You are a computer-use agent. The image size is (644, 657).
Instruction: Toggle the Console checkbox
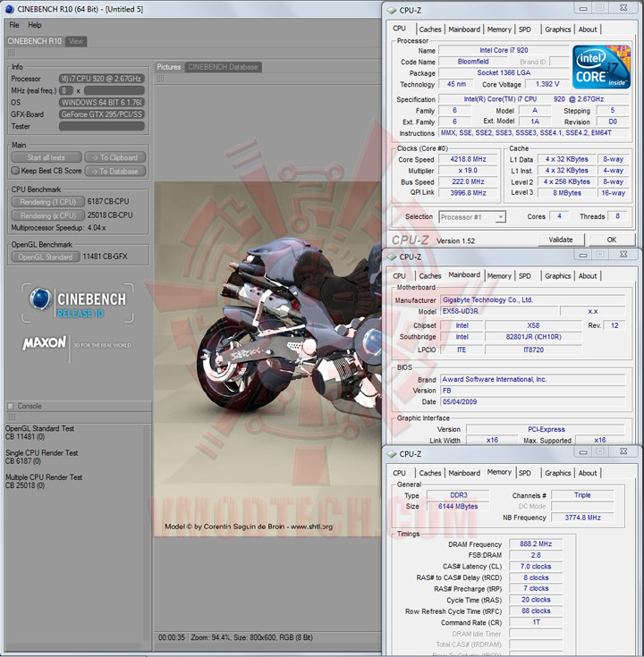[11, 406]
